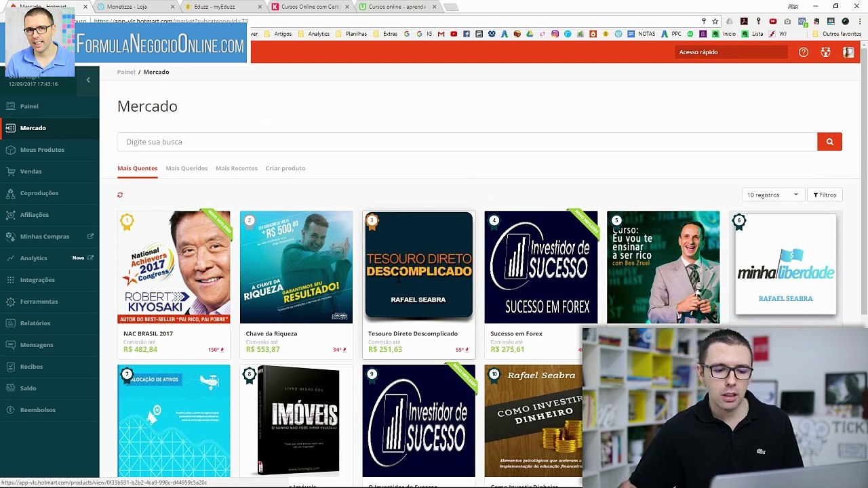The image size is (868, 488).
Task: Click 'Tesouro Direto Descomplicado' title text
Action: pos(413,333)
